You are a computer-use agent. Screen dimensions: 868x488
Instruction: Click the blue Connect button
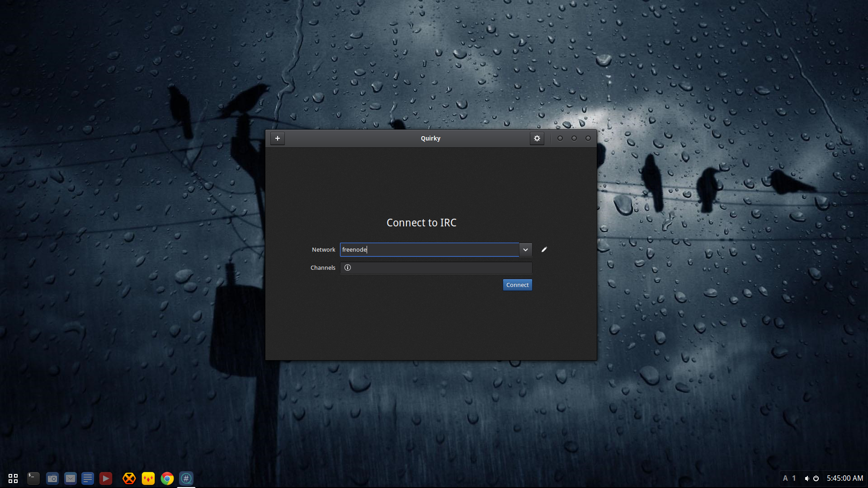click(518, 285)
